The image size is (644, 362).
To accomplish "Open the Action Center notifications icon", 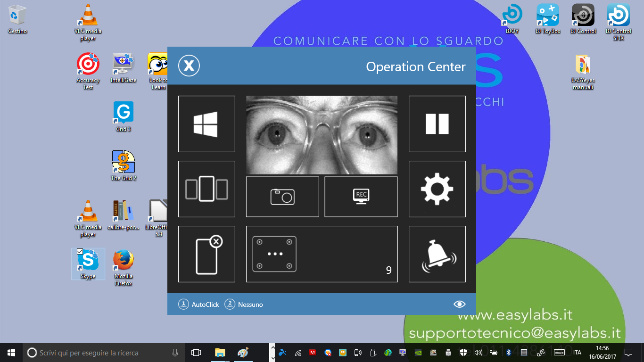I will (x=628, y=352).
